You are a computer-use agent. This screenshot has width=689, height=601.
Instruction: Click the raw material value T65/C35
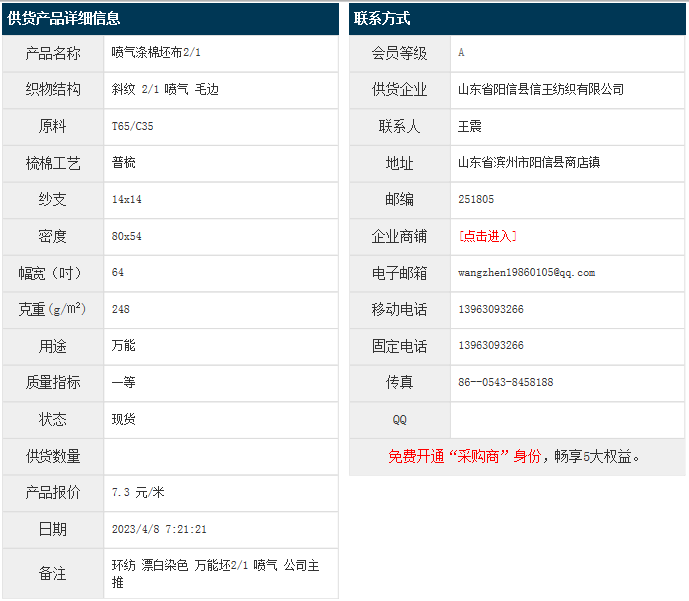pos(133,127)
